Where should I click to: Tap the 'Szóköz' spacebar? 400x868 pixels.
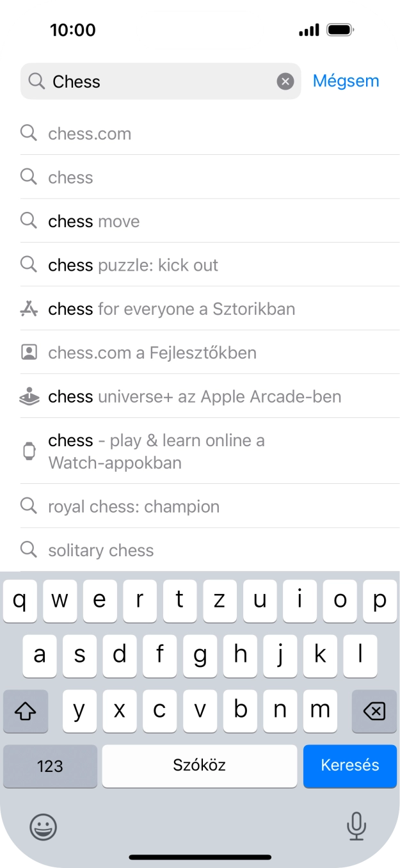tap(199, 766)
